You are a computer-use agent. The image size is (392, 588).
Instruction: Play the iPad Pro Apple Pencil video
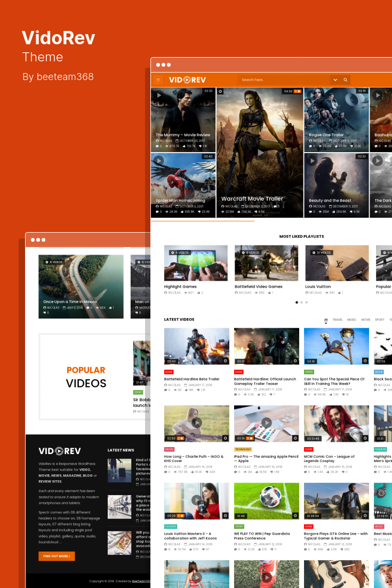click(267, 423)
